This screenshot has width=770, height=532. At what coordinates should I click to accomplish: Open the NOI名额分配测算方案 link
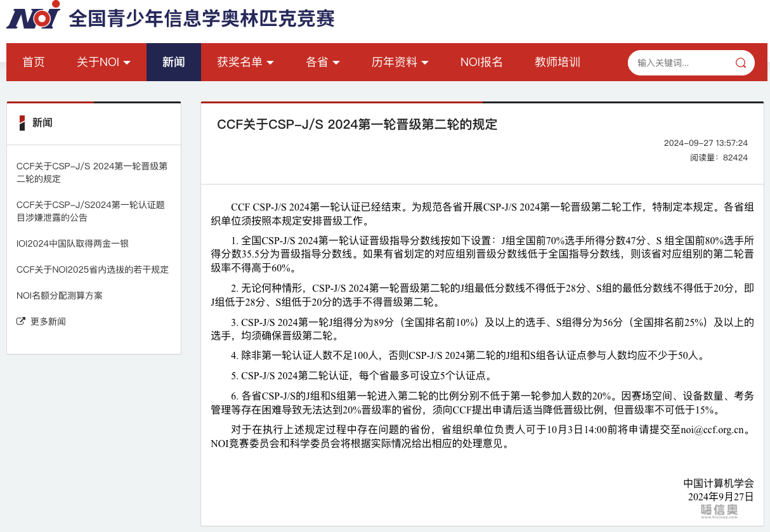coord(60,295)
